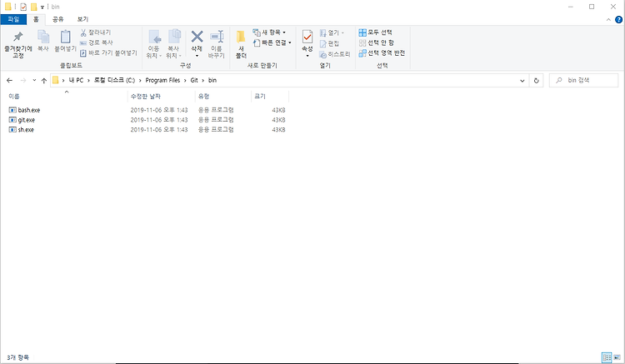
Task: Expand the Delete button dropdown arrow
Action: coord(197,56)
